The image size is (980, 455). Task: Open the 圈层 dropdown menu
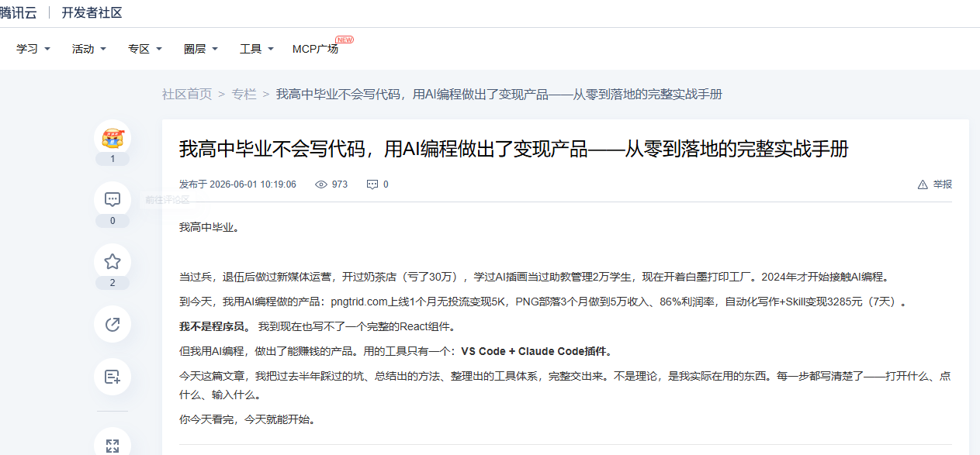pos(201,49)
